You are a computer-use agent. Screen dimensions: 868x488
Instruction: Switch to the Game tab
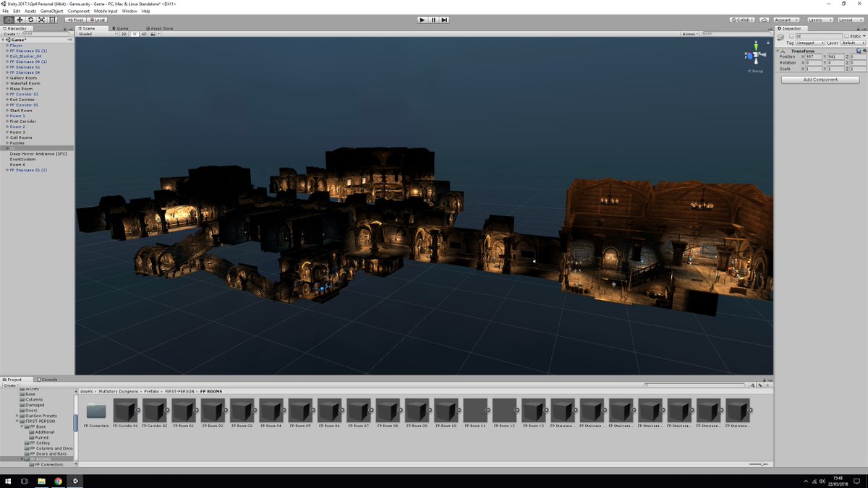pyautogui.click(x=119, y=28)
